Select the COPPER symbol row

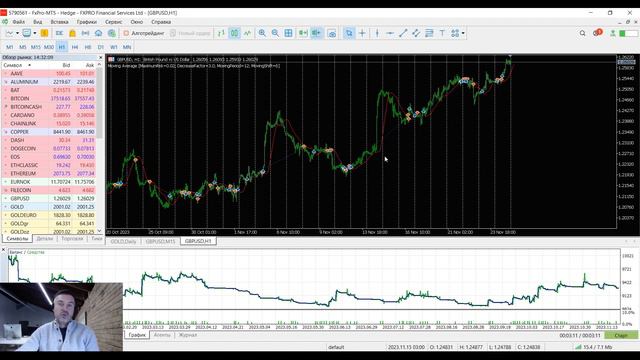[49, 132]
